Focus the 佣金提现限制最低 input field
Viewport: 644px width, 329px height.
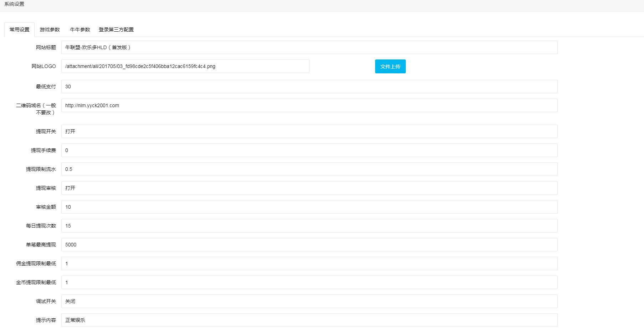click(x=309, y=263)
